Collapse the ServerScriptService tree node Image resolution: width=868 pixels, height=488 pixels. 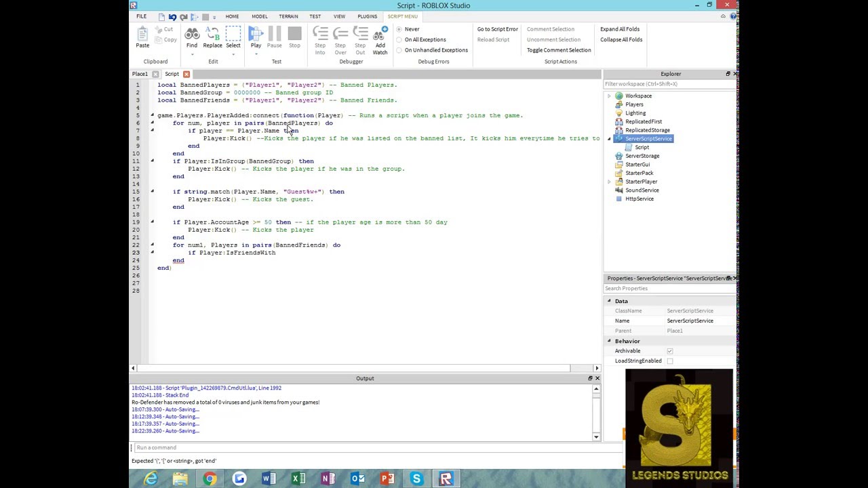tap(609, 139)
